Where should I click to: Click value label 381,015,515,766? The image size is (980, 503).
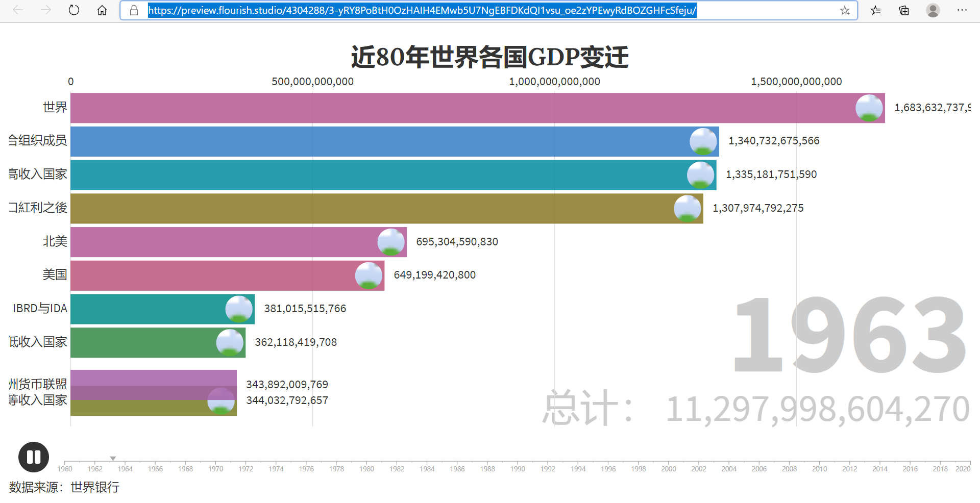(305, 309)
